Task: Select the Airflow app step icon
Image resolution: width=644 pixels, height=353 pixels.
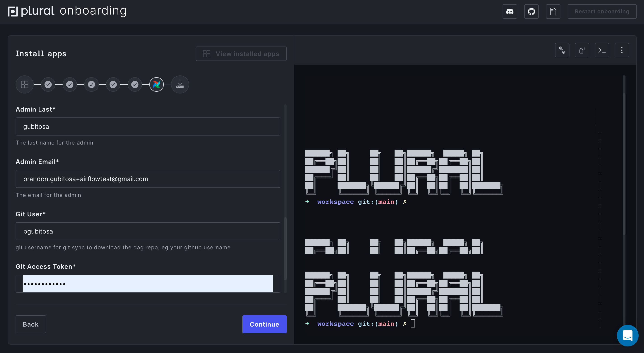Action: click(x=157, y=84)
